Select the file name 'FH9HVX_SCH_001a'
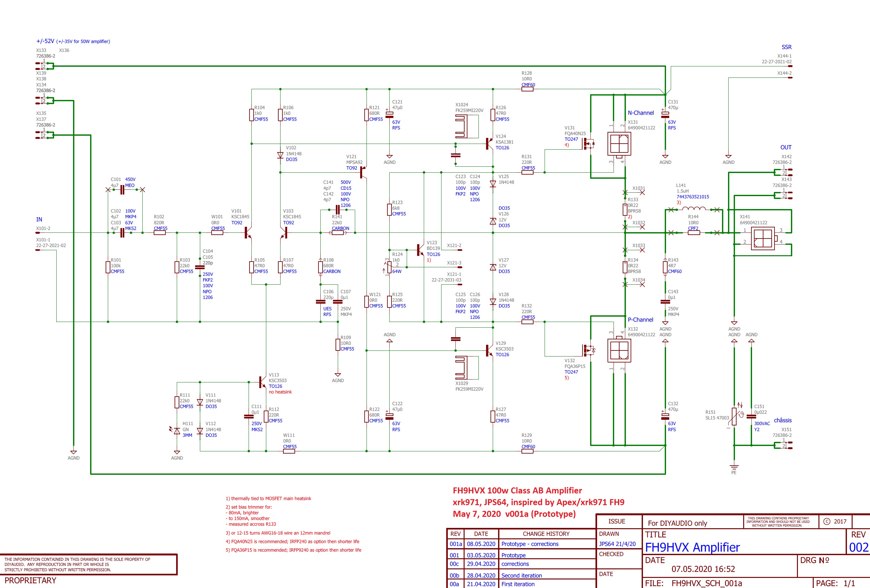The image size is (870, 588). pos(707,583)
